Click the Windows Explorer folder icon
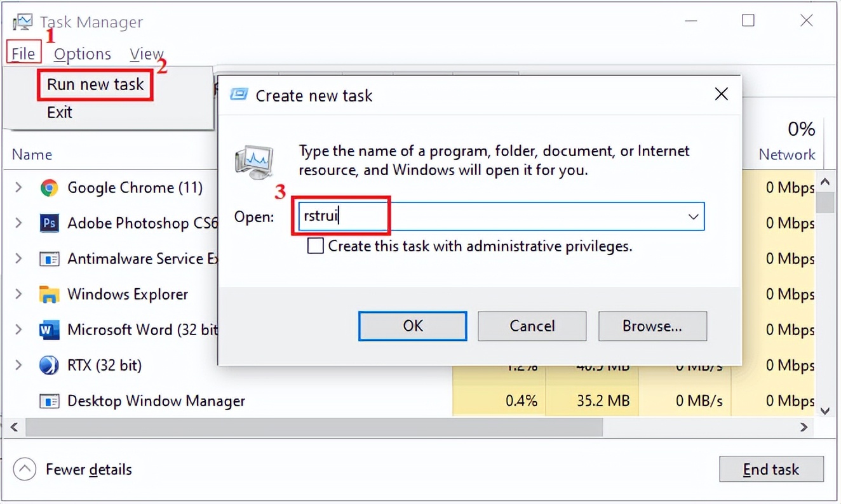This screenshot has height=504, width=841. (49, 295)
